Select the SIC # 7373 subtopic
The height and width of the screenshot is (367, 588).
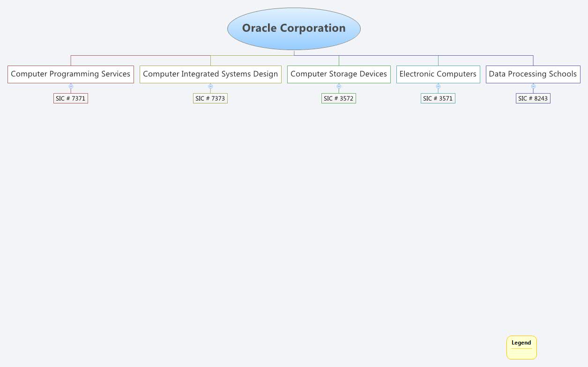coord(210,98)
